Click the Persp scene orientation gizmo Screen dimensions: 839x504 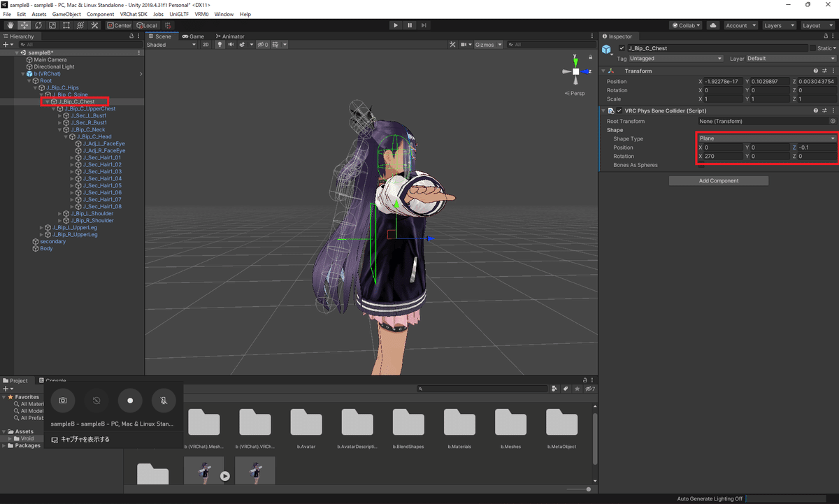[577, 93]
